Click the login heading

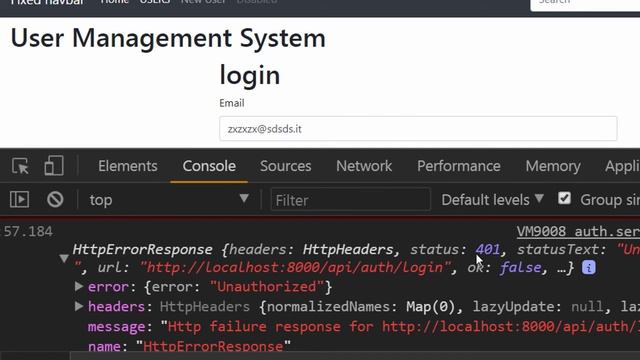pos(250,76)
